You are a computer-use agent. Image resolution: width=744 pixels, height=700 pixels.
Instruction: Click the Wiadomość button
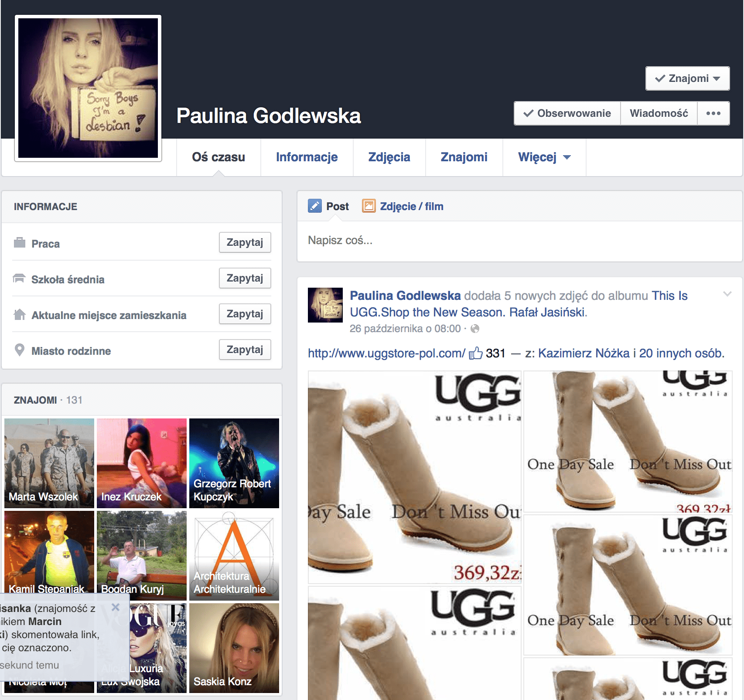tap(659, 113)
